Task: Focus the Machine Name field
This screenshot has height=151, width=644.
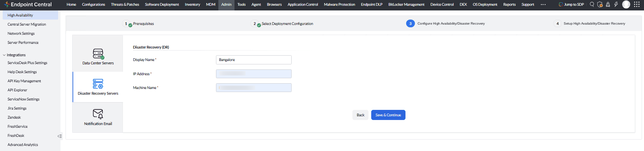Action: pos(254,88)
